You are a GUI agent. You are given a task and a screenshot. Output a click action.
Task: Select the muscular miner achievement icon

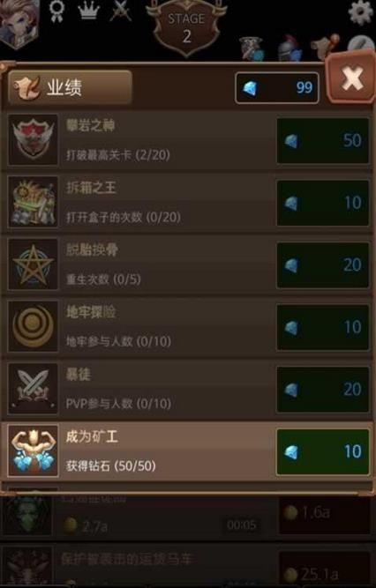coord(33,451)
